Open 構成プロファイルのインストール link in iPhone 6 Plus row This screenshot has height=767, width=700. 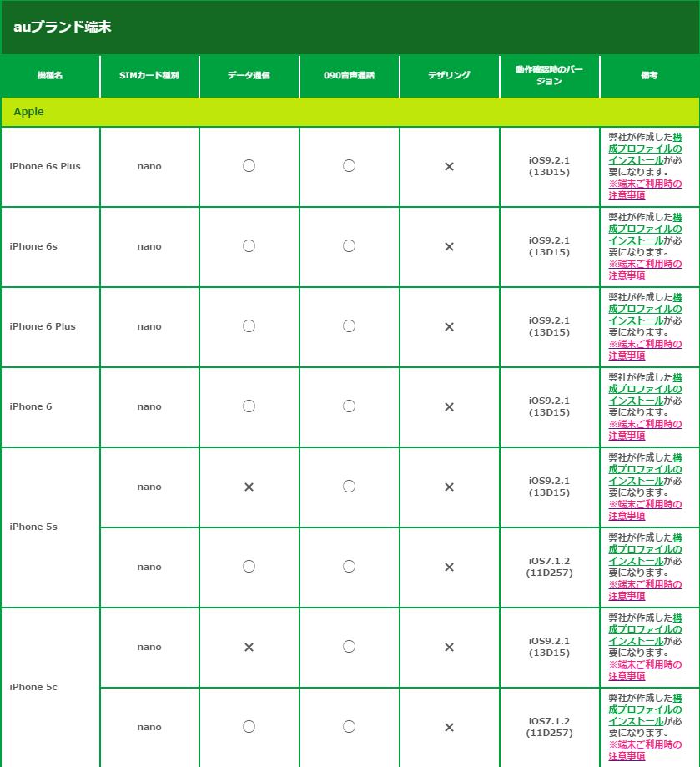(645, 309)
